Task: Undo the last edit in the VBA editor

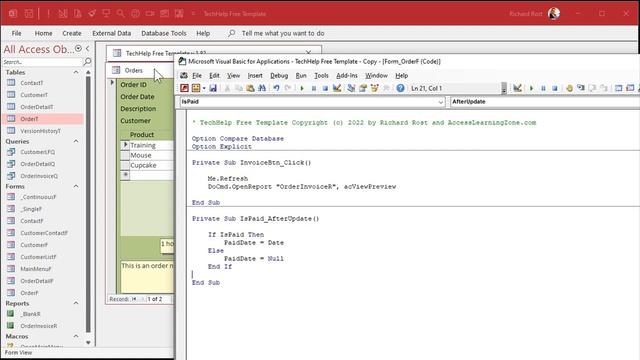Action: coord(276,88)
